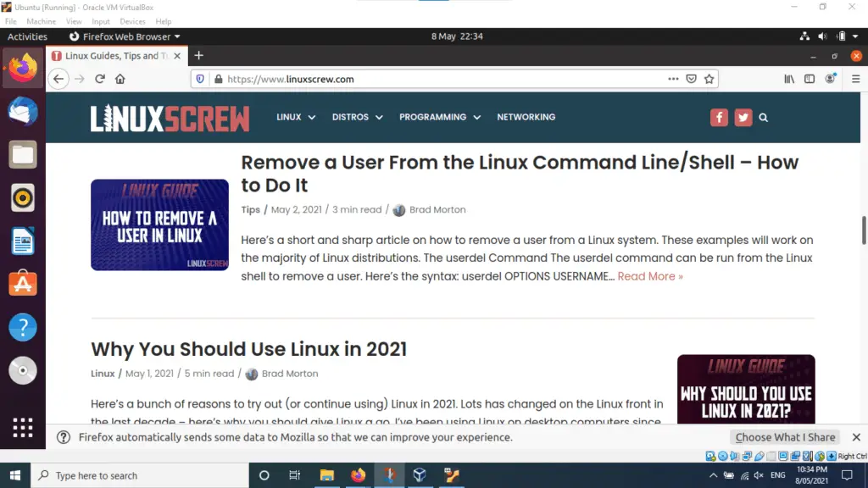Open Firefox library view
The image size is (868, 488).
coord(789,79)
